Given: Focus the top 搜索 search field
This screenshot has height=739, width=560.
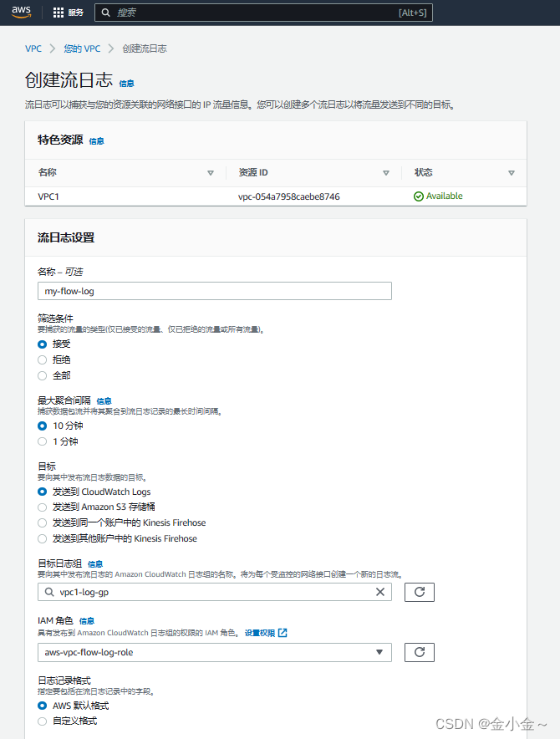Looking at the screenshot, I should (x=263, y=13).
